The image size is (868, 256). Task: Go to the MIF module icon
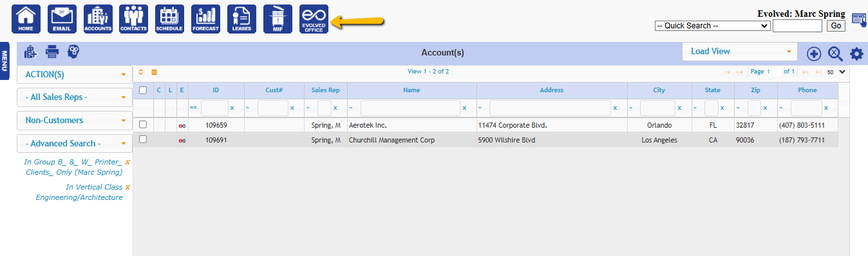click(x=278, y=19)
